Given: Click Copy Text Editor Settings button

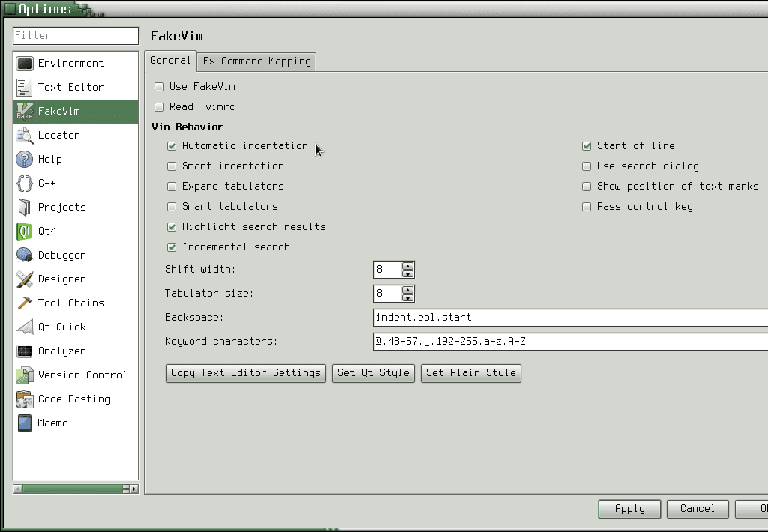Looking at the screenshot, I should pos(246,373).
